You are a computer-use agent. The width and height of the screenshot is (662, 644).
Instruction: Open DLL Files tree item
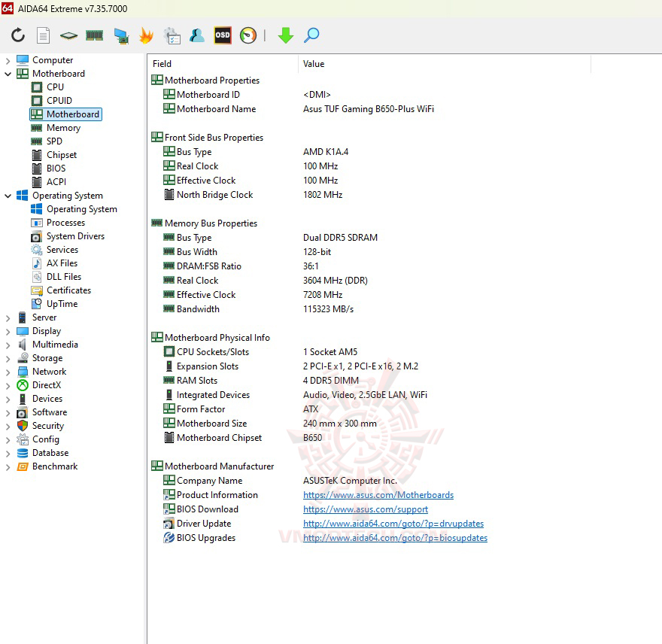(64, 277)
